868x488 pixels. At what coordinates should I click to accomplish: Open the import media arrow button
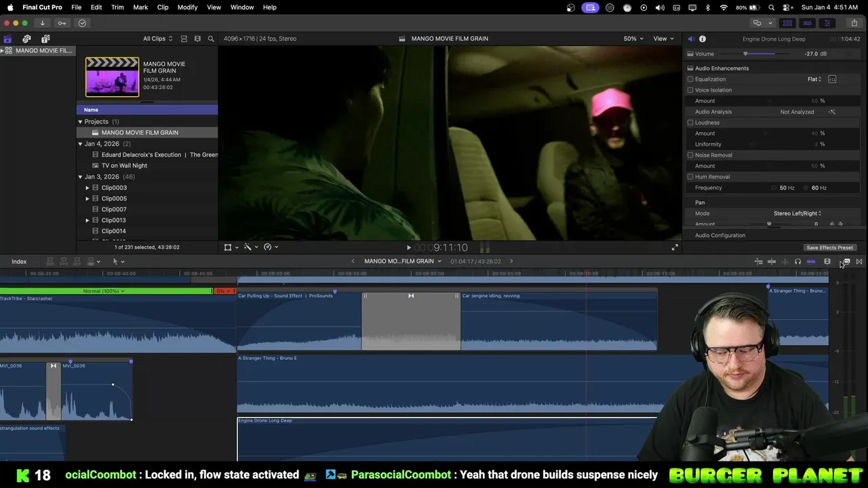(x=42, y=23)
